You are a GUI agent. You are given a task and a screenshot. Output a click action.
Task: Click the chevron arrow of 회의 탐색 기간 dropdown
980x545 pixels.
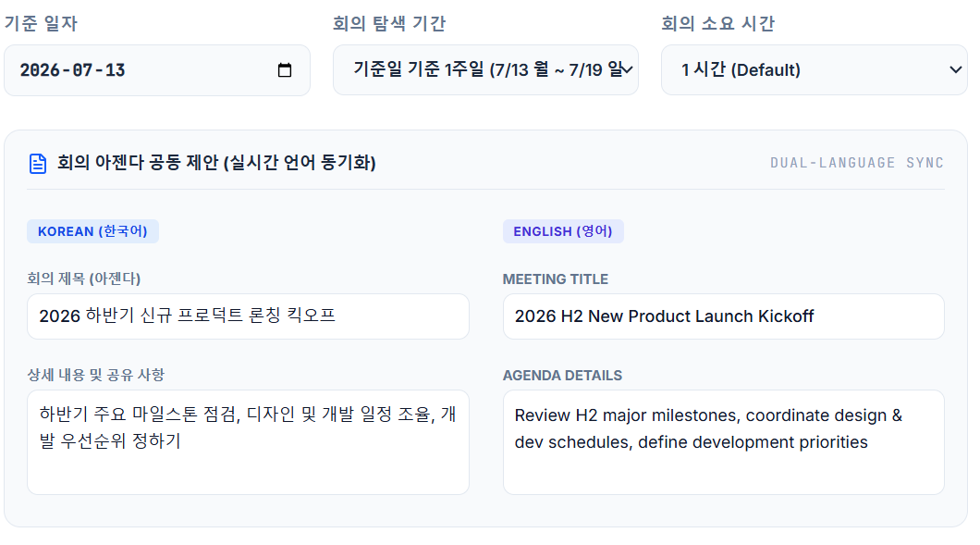point(627,70)
